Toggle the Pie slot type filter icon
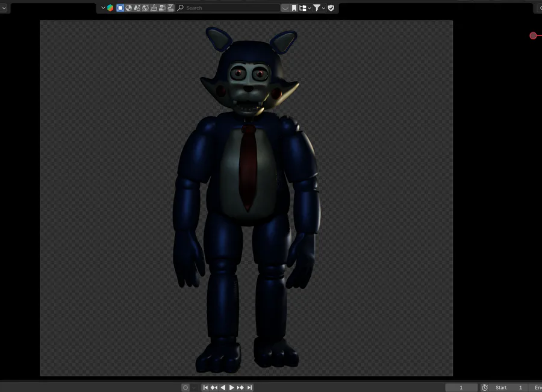The image size is (542, 392). [x=129, y=8]
